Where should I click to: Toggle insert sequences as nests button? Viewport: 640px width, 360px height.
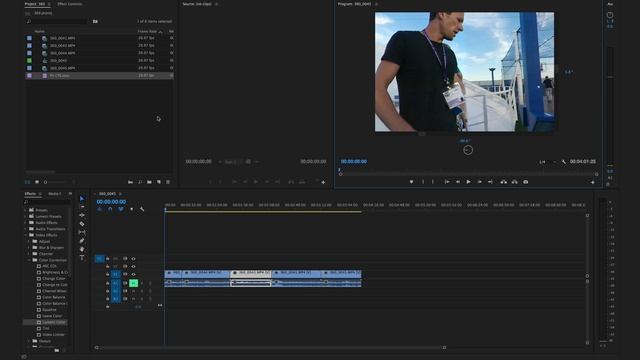coord(100,209)
